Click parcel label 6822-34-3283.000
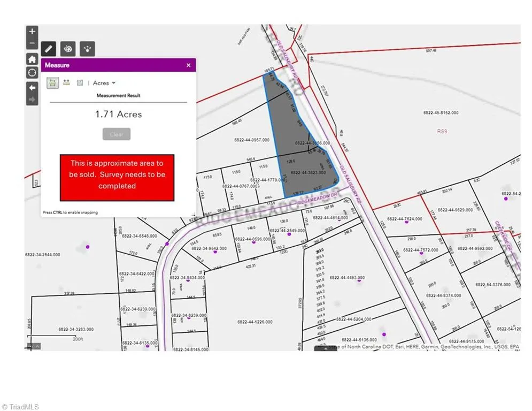This screenshot has height=411, width=532. (76, 329)
